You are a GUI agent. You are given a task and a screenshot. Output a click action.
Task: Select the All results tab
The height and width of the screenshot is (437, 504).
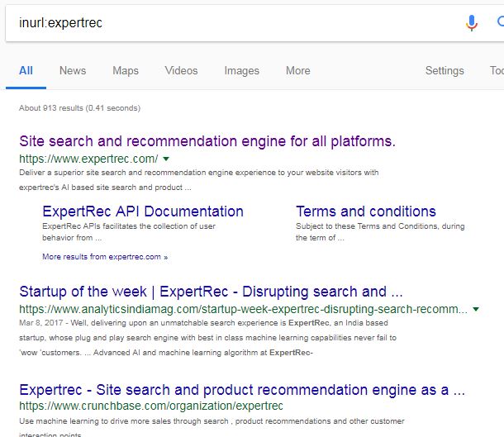pyautogui.click(x=26, y=70)
